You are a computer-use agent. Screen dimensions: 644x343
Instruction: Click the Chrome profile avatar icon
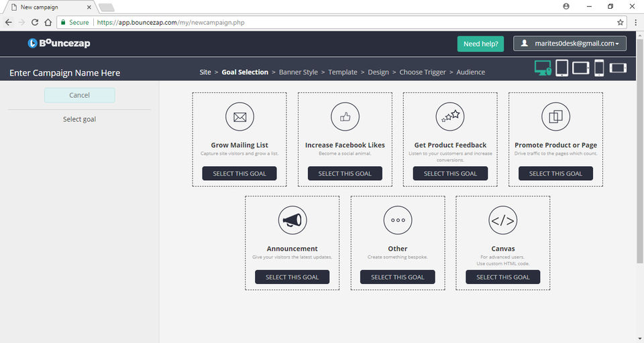(x=566, y=7)
